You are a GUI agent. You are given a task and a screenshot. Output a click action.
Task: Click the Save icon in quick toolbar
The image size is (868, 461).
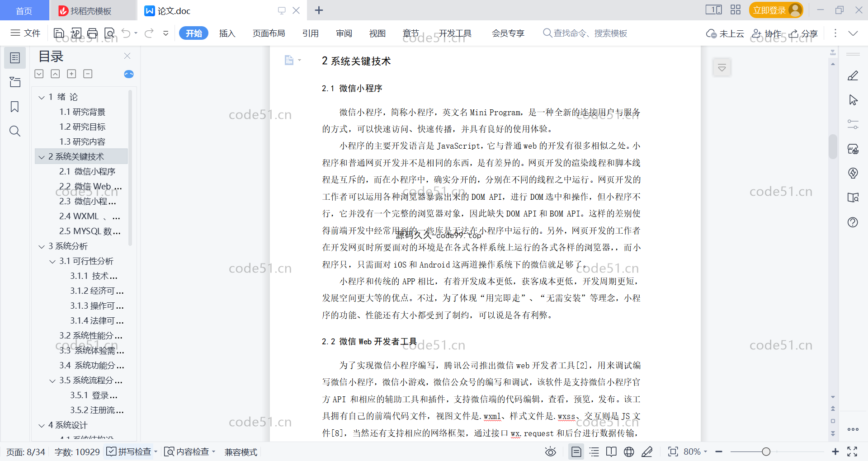[59, 33]
